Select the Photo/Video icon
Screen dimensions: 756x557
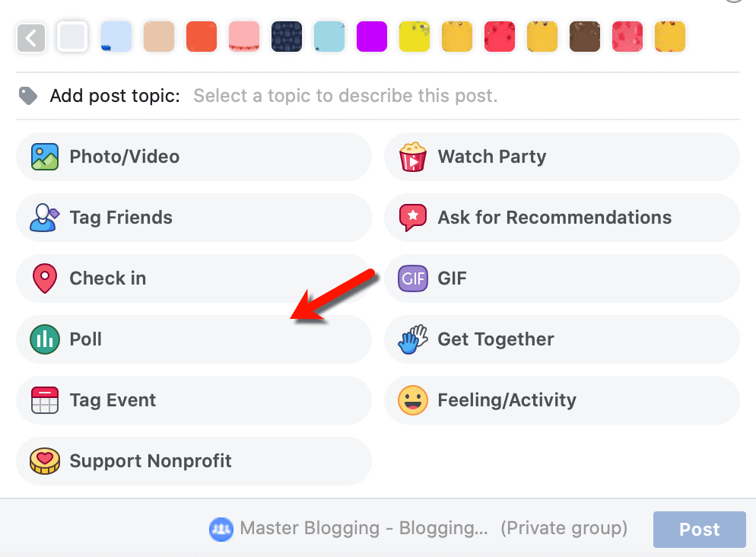[45, 157]
